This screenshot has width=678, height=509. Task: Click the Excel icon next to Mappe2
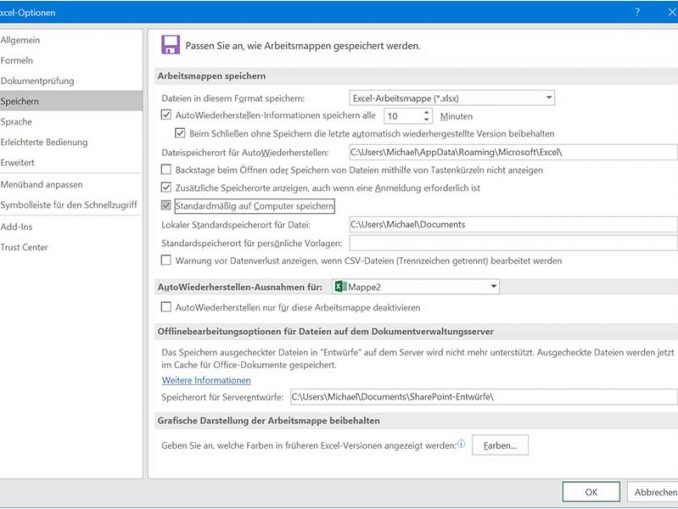pos(341,287)
